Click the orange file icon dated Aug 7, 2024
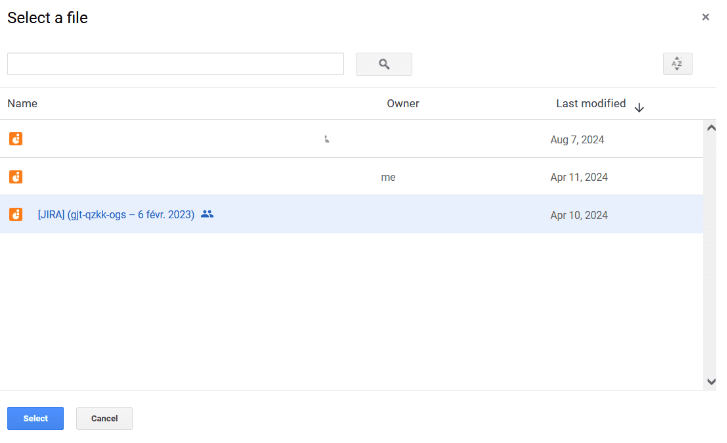 16,139
